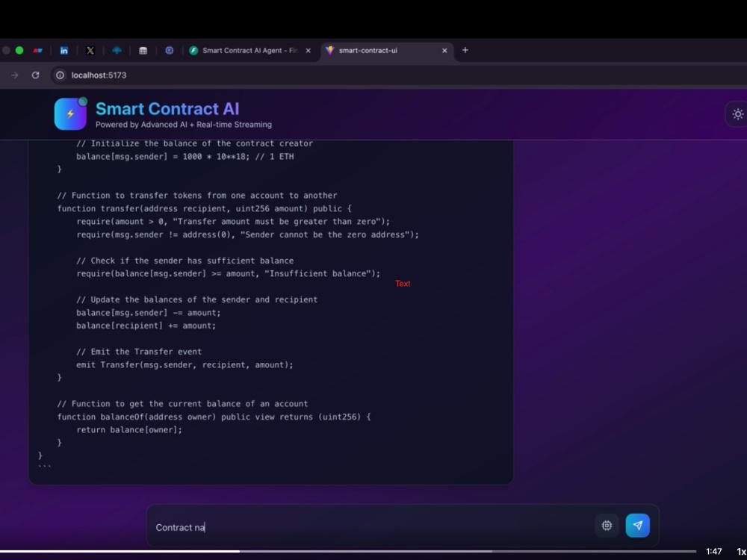747x560 pixels.
Task: Send the message with paper plane button
Action: tap(637, 526)
